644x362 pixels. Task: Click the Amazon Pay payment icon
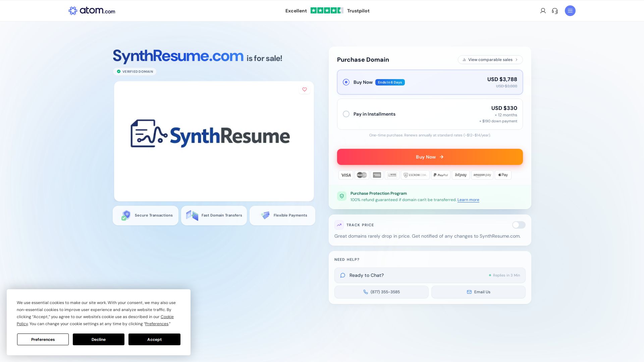(x=482, y=175)
